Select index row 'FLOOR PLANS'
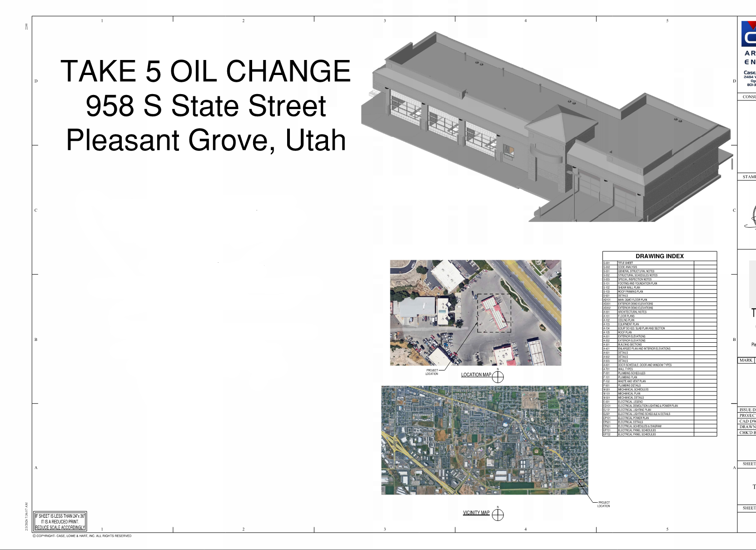This screenshot has height=550, width=756. 660,316
